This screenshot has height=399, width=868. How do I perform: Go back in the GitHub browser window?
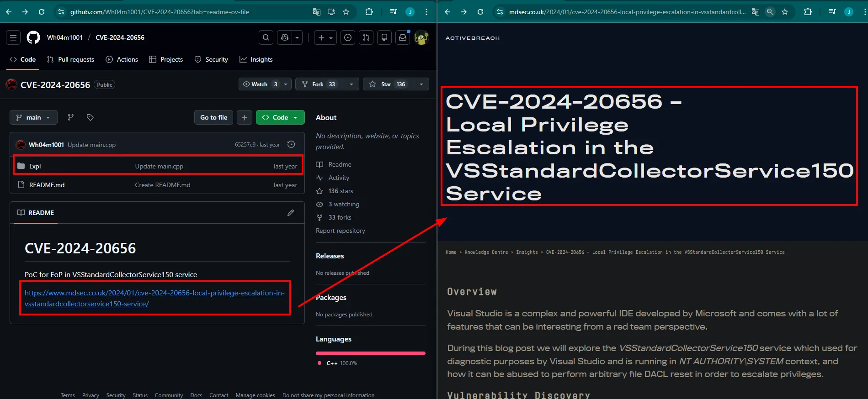click(9, 12)
